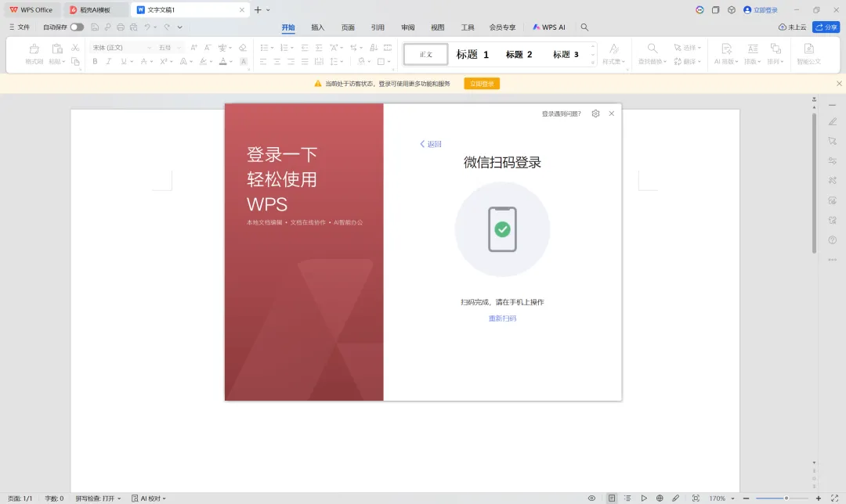Justify text alignment in the ribbon

[x=305, y=62]
